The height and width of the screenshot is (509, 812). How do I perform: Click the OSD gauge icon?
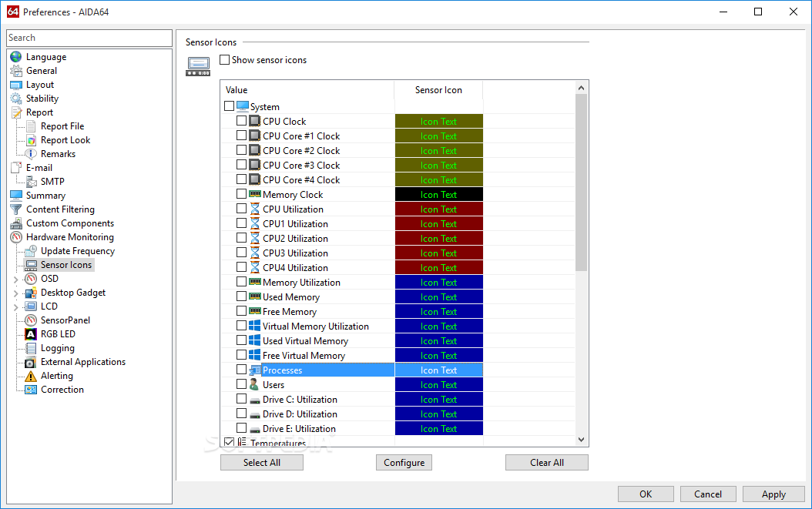point(31,279)
